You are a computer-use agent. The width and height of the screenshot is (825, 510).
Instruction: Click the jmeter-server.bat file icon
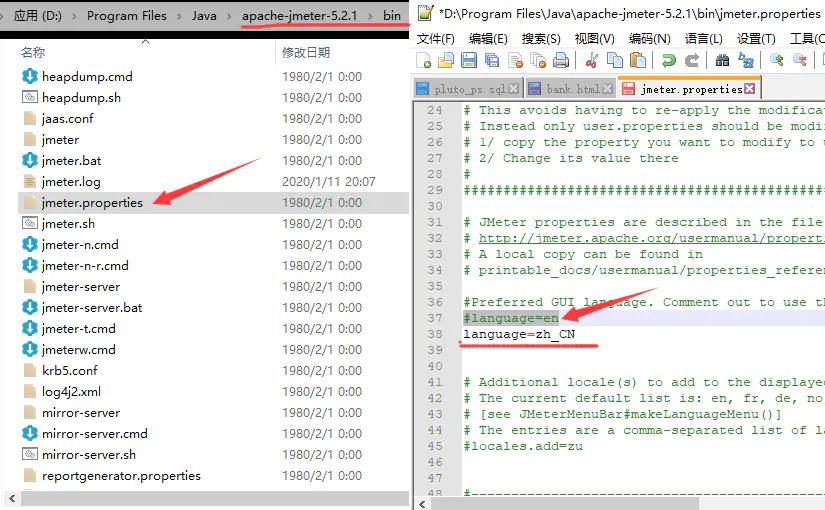29,307
